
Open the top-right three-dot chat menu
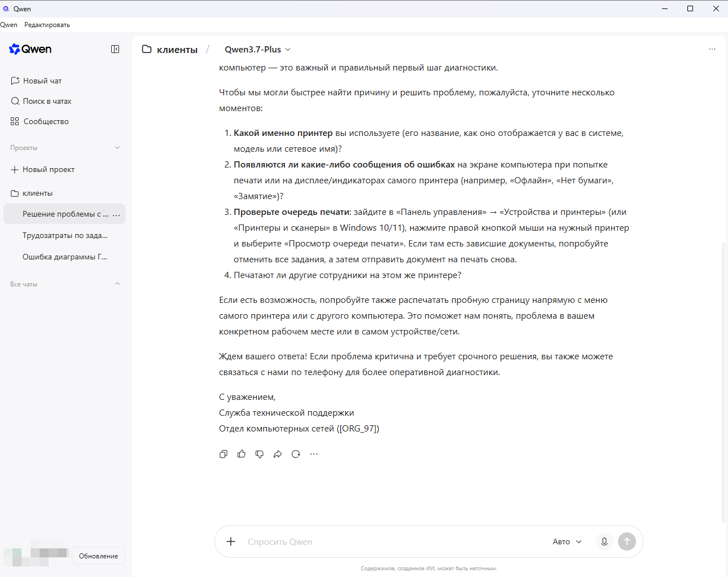[x=712, y=49]
